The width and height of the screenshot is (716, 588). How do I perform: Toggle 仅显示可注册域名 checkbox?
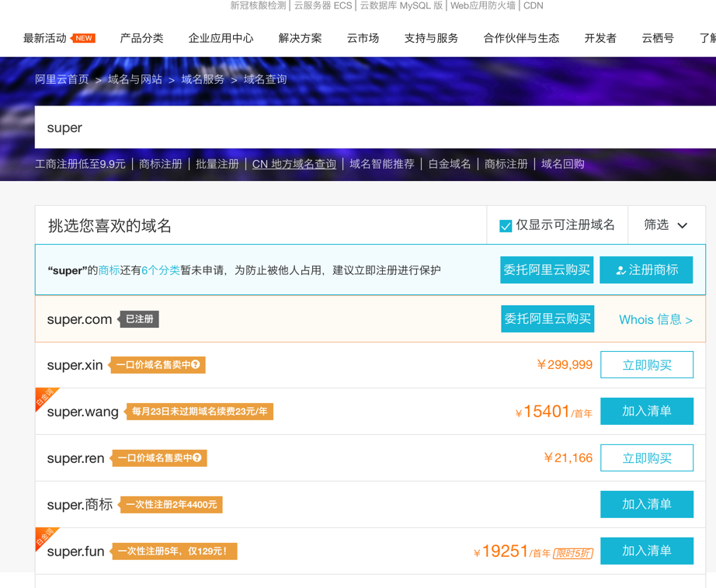tap(506, 226)
